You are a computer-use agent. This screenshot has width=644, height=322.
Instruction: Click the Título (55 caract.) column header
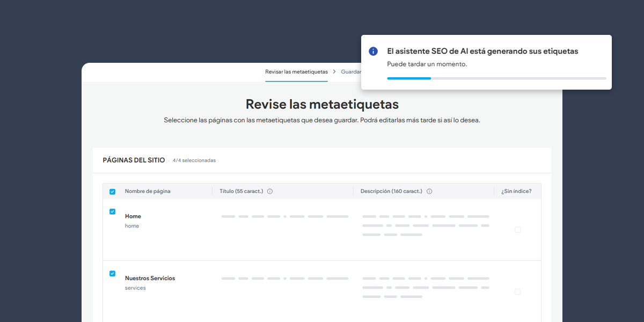point(241,192)
